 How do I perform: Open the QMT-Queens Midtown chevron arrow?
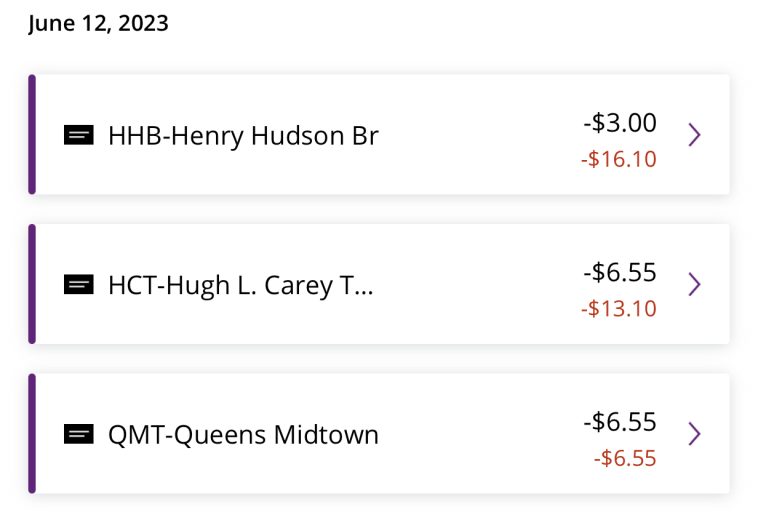point(695,434)
